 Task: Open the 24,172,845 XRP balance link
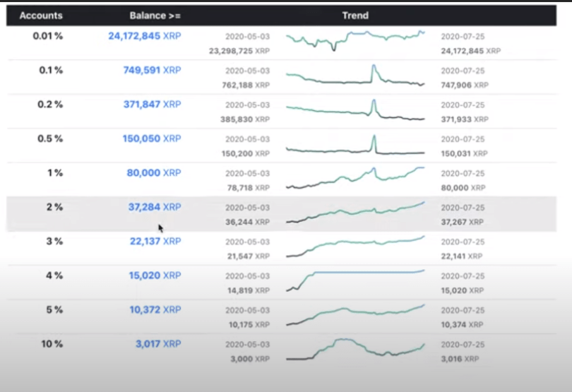(x=144, y=35)
